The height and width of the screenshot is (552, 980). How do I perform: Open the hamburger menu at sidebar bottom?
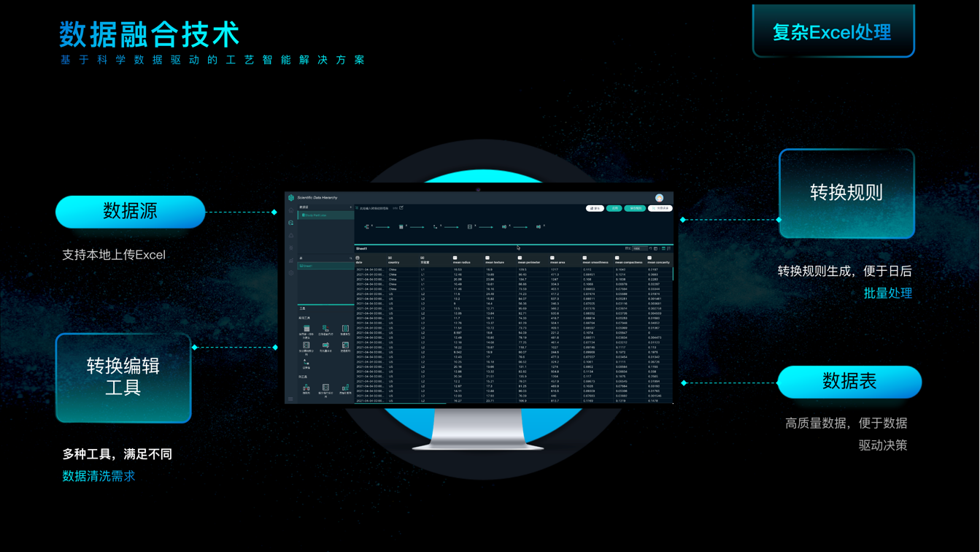(x=290, y=399)
